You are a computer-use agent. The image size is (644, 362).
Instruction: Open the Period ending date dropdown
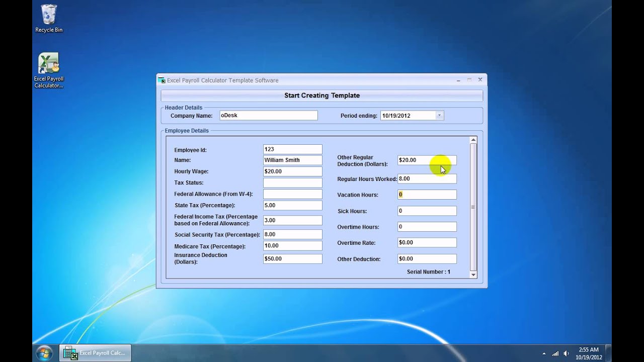coord(439,115)
